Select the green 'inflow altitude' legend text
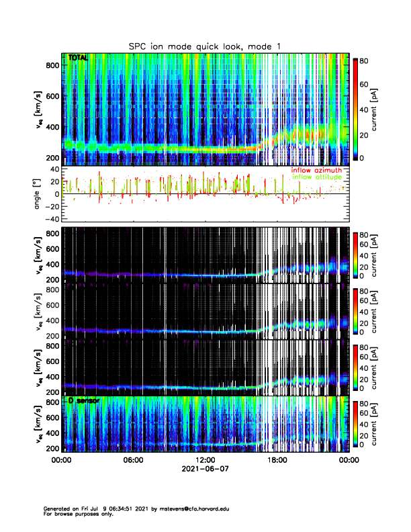The height and width of the screenshot is (532, 411). pos(316,177)
